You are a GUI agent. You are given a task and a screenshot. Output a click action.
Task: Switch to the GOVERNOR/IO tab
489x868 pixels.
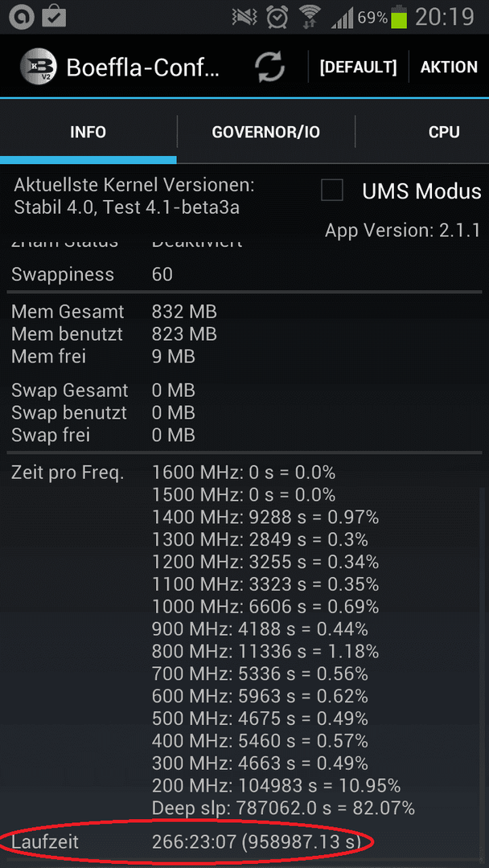266,133
